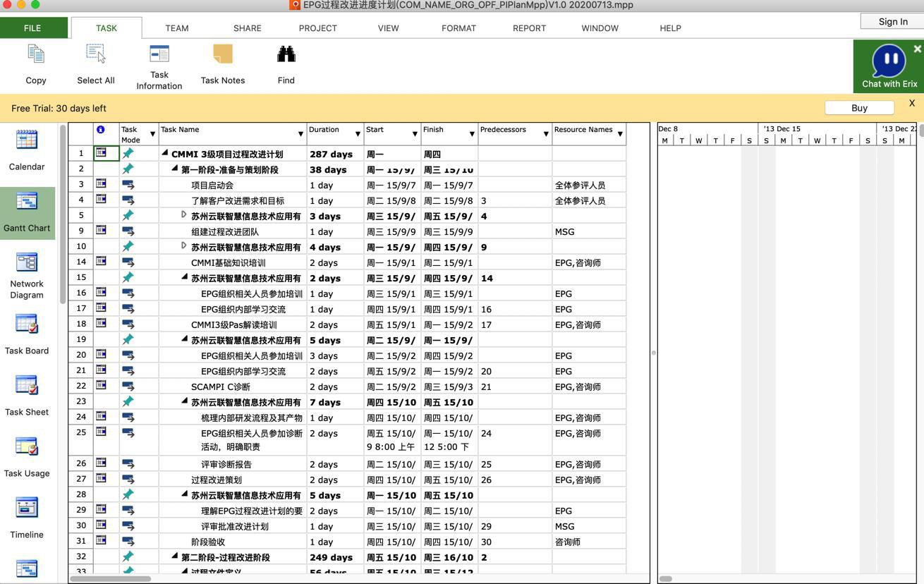Image resolution: width=924 pixels, height=584 pixels.
Task: Click the 287 days duration cell
Action: 335,154
